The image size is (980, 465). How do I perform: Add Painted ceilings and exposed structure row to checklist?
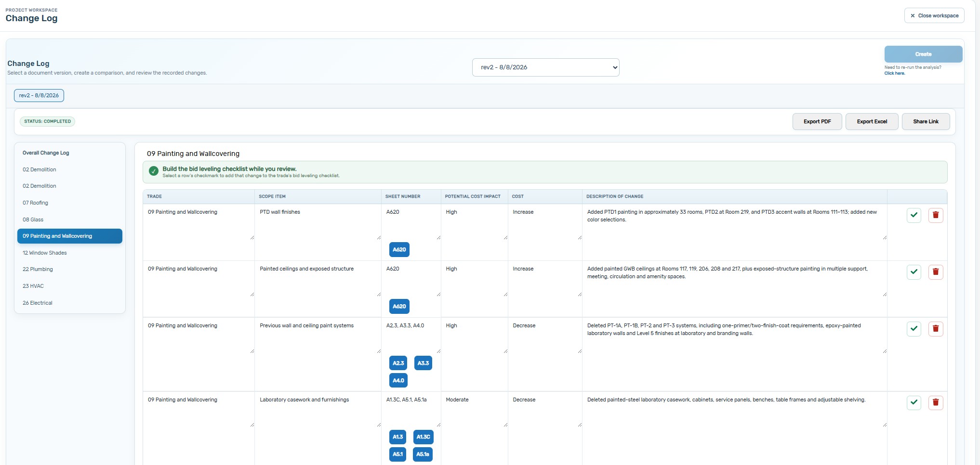click(x=914, y=272)
